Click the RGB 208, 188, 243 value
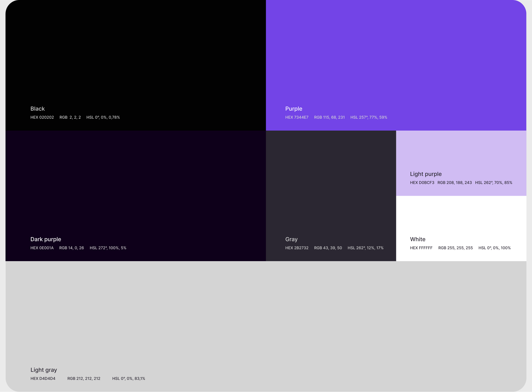Viewport: 532px width, 392px height. [455, 183]
